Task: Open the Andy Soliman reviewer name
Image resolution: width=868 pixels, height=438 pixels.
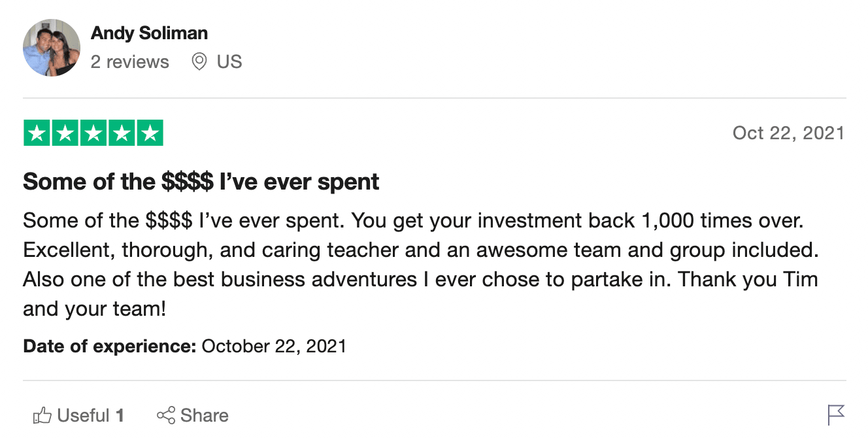Action: (x=149, y=33)
